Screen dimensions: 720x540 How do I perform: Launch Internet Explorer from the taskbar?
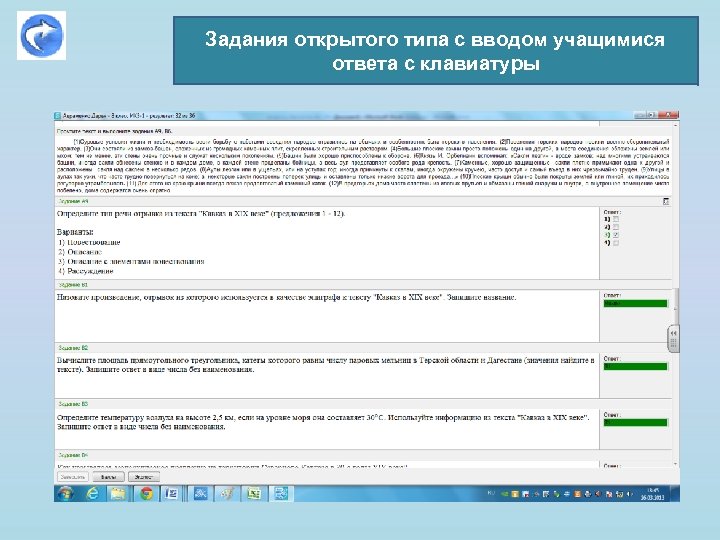coord(93,494)
